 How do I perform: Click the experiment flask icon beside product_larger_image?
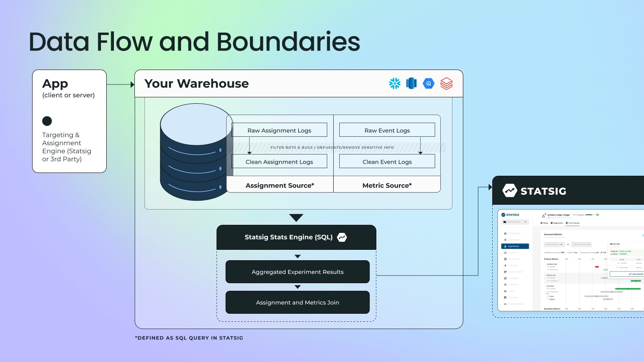(544, 216)
